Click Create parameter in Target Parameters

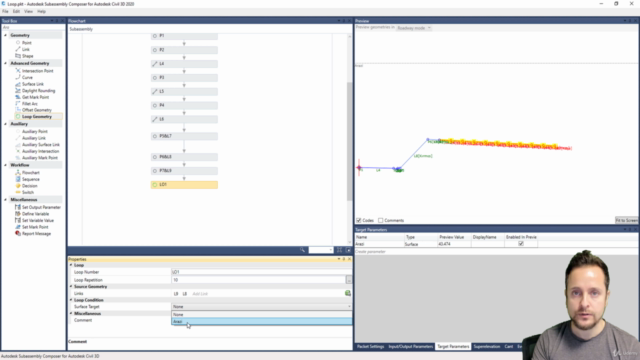(x=370, y=251)
